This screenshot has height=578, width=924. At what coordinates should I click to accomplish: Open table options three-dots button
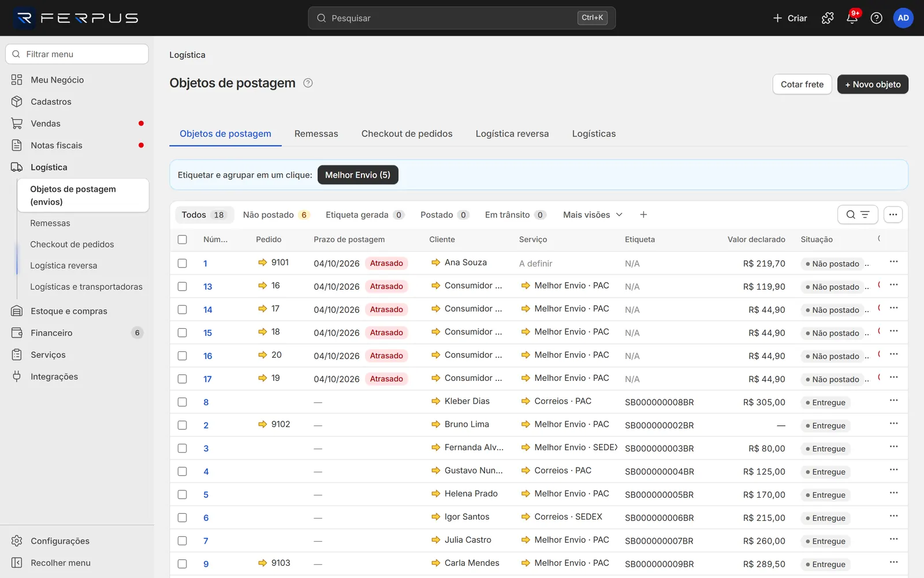893,214
